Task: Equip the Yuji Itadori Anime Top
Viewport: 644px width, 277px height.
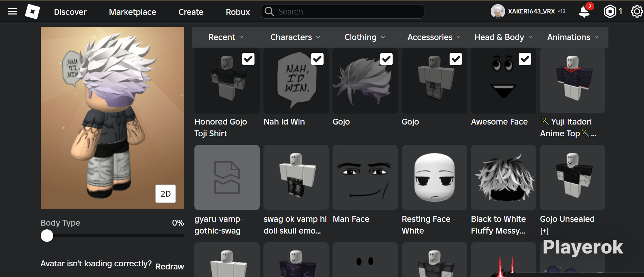Action: [x=573, y=80]
